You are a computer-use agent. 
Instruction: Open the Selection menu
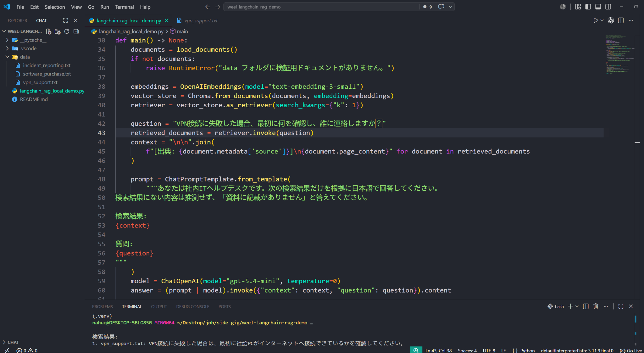pyautogui.click(x=55, y=7)
